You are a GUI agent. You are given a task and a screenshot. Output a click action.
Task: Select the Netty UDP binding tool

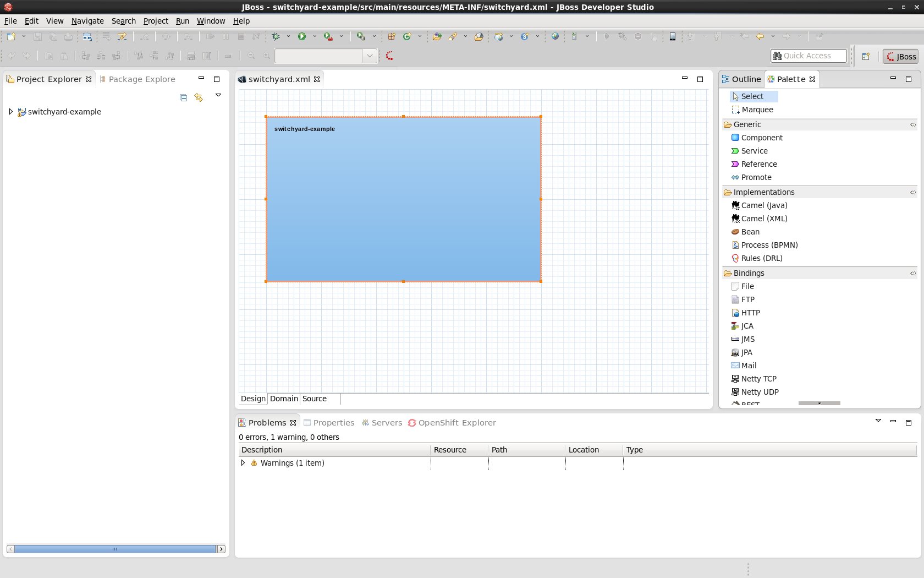click(755, 392)
